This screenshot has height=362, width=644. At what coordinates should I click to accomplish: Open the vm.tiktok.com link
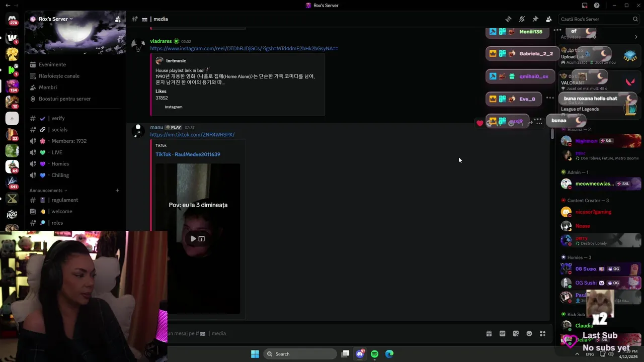pyautogui.click(x=192, y=135)
